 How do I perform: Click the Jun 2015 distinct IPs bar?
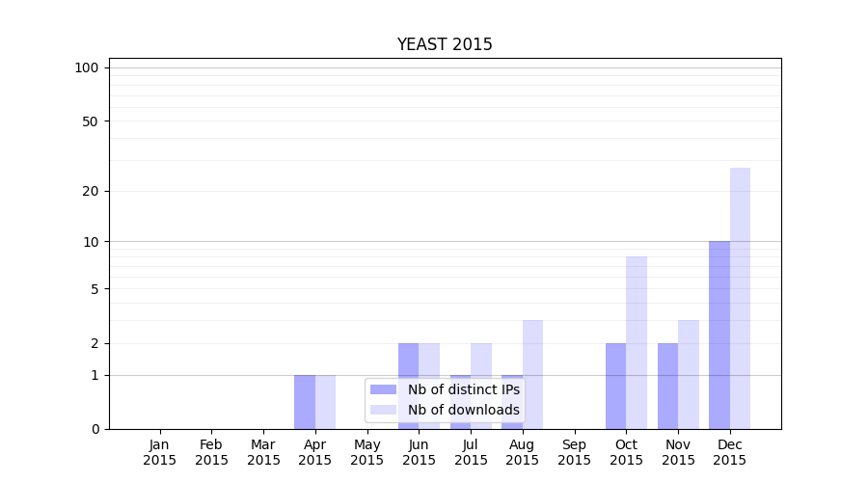pyautogui.click(x=408, y=386)
